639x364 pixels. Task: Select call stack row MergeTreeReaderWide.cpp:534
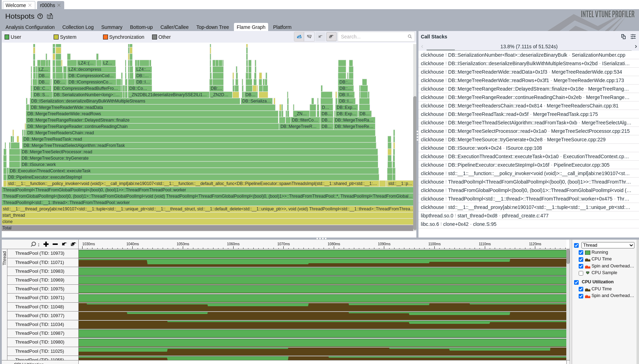pos(528,72)
